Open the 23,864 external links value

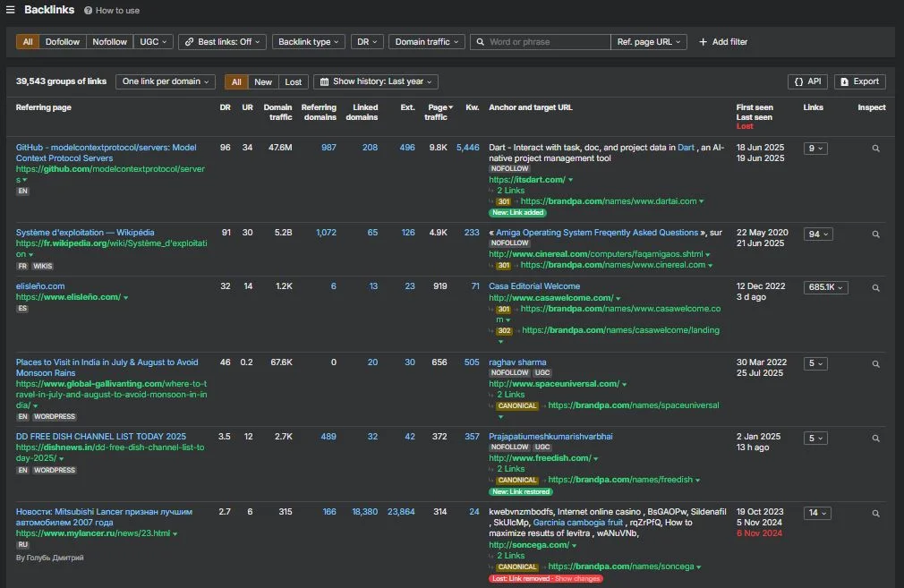(401, 511)
